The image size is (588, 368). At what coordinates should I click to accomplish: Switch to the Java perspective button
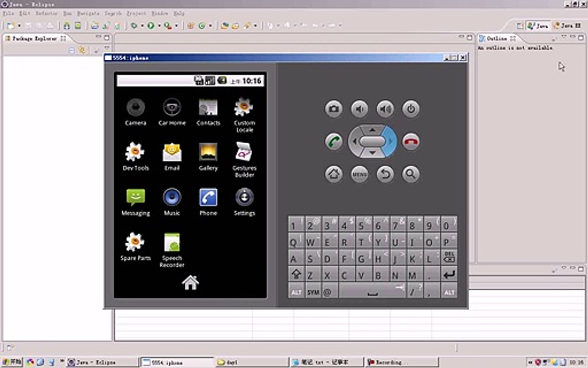537,26
